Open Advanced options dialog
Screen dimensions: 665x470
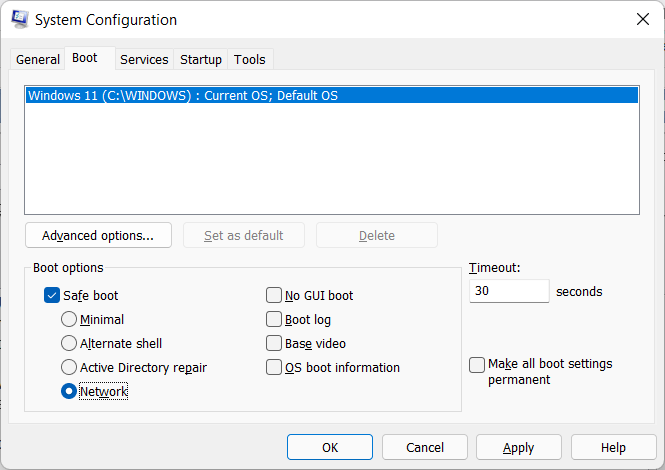(x=98, y=236)
